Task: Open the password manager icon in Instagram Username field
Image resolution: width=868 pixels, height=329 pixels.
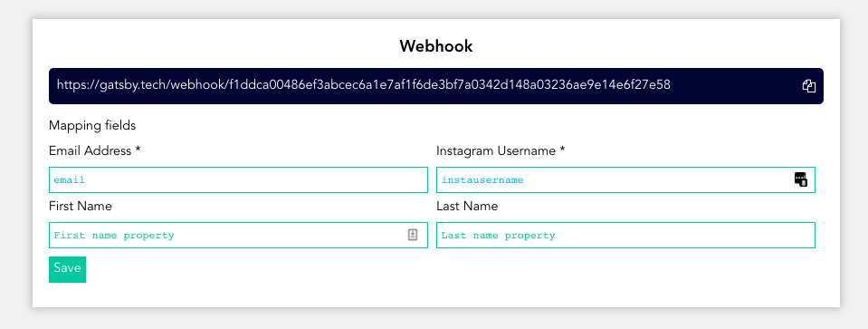Action: click(800, 179)
